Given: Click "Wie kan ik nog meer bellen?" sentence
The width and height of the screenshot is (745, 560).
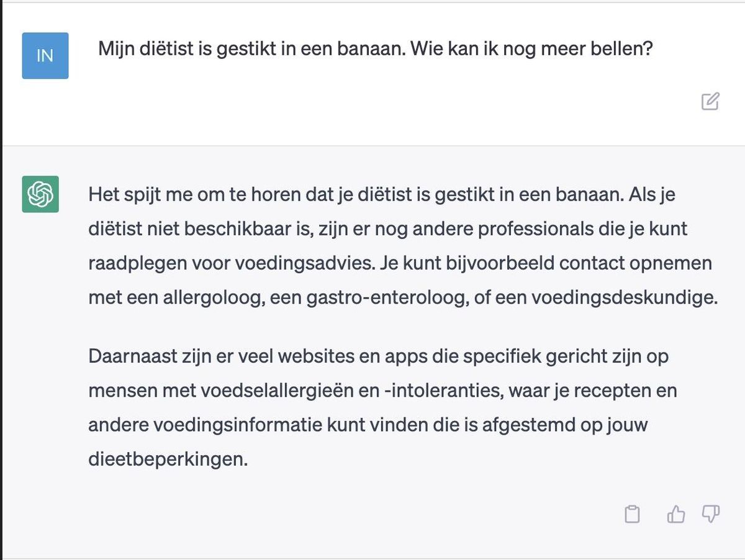Looking at the screenshot, I should point(531,49).
